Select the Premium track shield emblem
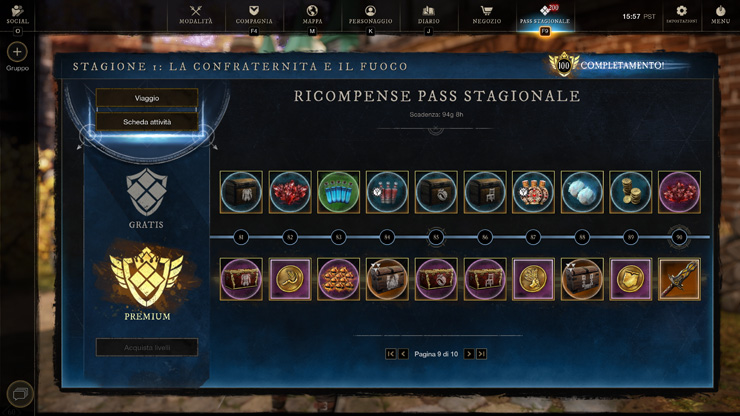This screenshot has height=416, width=740. [x=147, y=276]
